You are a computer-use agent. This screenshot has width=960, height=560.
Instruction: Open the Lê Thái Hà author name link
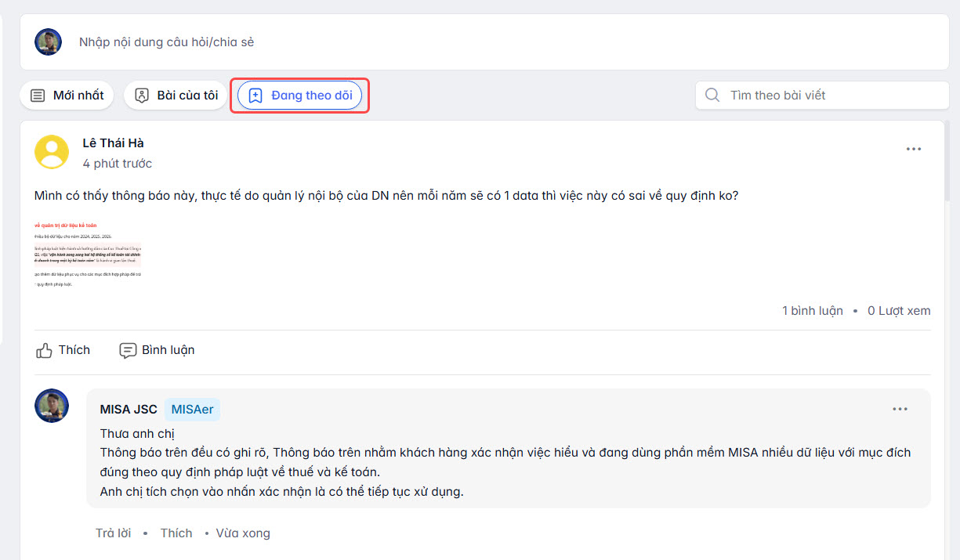[113, 143]
